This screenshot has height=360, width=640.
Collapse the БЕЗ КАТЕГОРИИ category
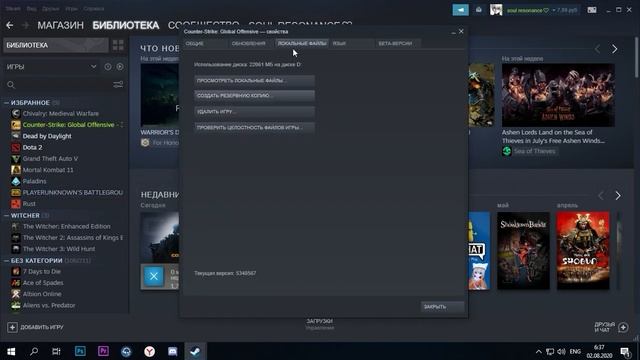pyautogui.click(x=6, y=260)
